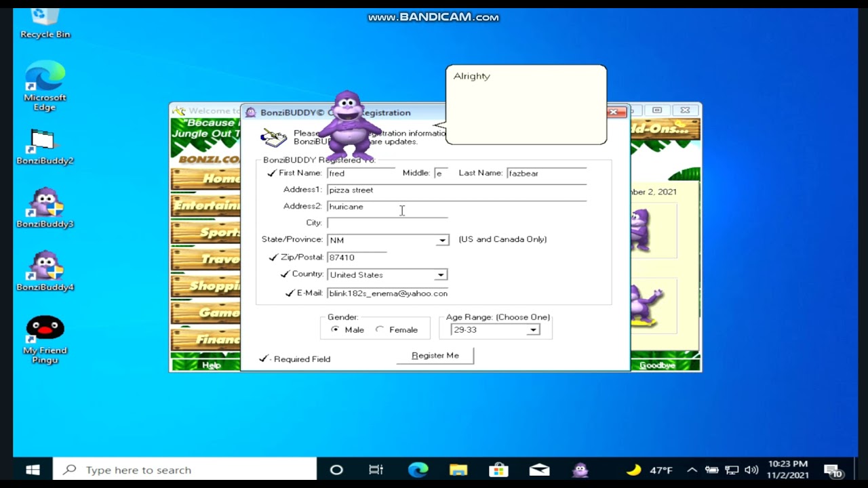The image size is (868, 488).
Task: Open Task View on the taskbar
Action: tap(376, 470)
